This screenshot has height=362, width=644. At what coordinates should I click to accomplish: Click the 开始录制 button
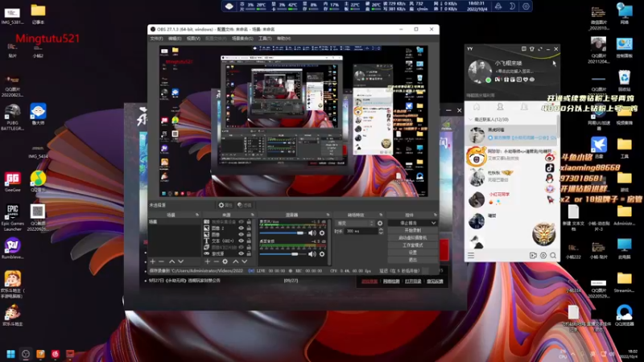(x=412, y=230)
